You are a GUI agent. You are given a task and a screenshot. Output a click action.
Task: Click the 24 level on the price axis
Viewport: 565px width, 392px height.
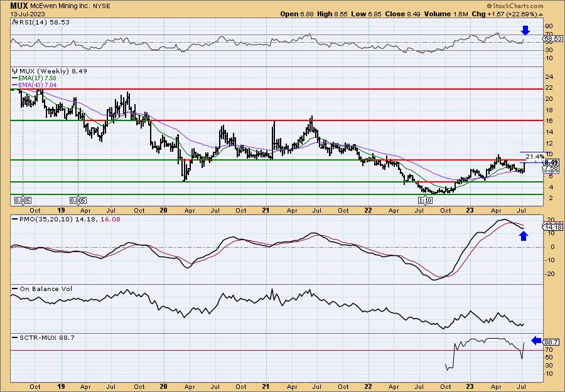[x=549, y=77]
